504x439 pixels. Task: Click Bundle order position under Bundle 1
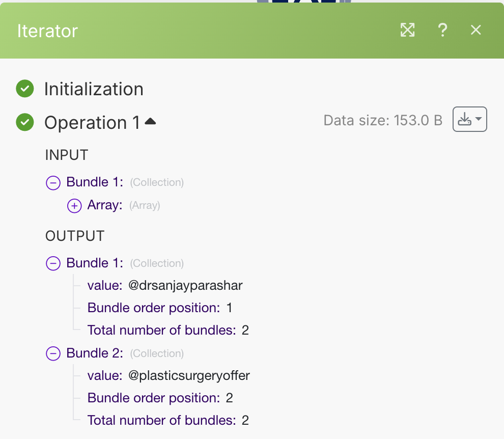point(153,308)
